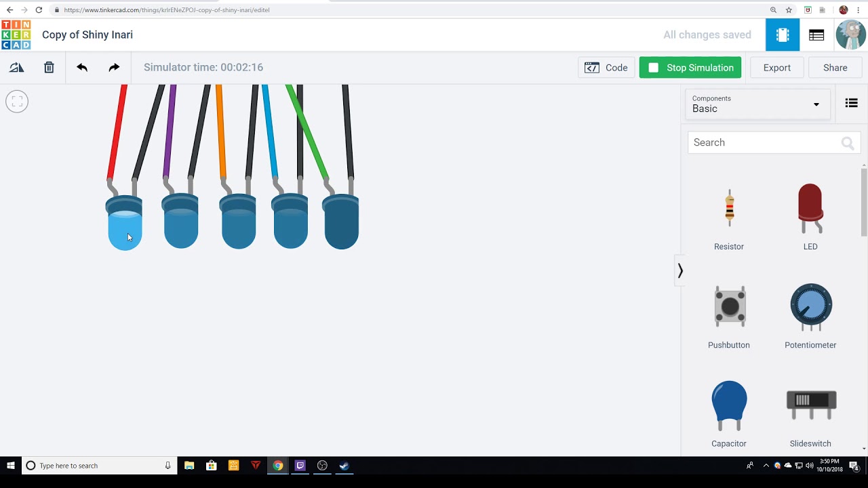Select the fifth dark blue LED
Image resolution: width=868 pixels, height=488 pixels.
tap(341, 221)
